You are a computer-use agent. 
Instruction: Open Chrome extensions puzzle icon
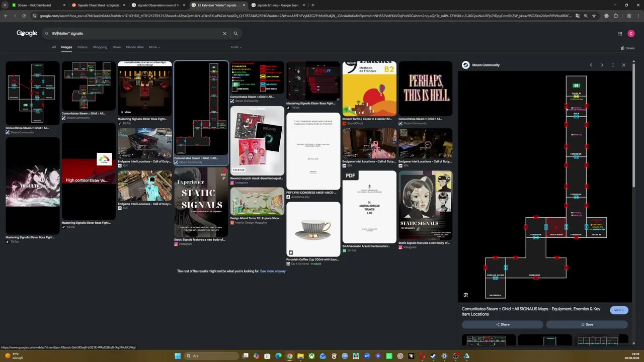615,16
